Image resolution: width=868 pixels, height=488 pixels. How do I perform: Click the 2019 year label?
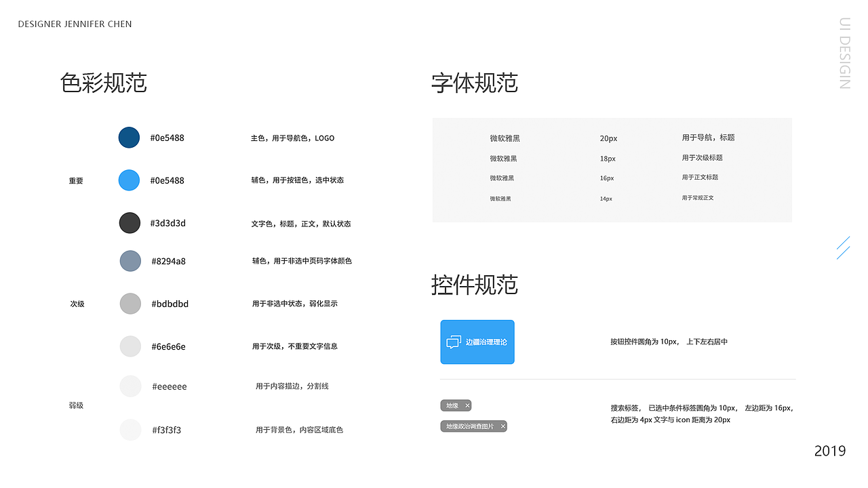[830, 451]
